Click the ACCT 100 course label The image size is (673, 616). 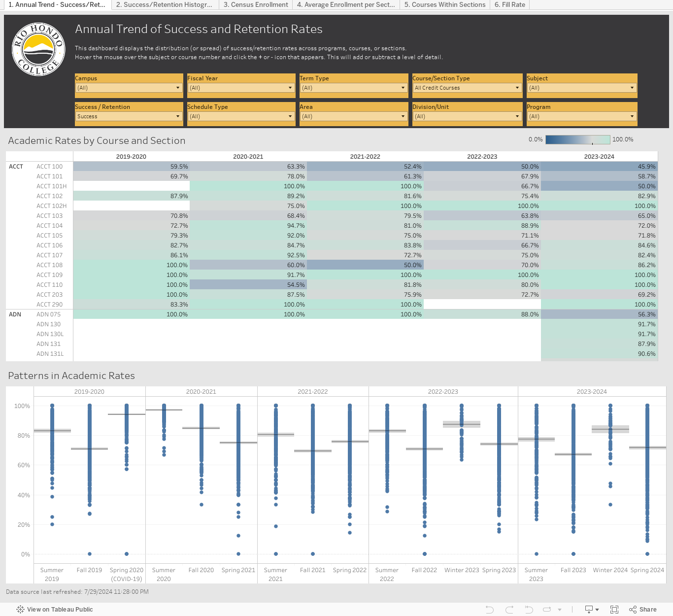[50, 167]
